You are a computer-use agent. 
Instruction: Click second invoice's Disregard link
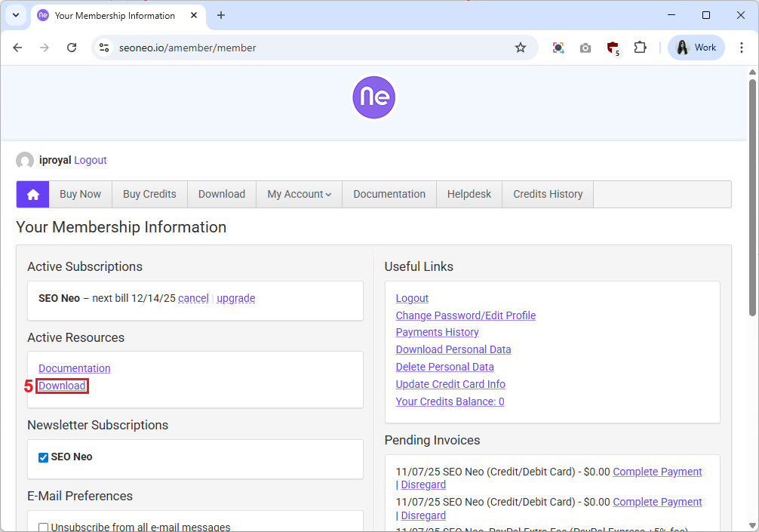423,515
